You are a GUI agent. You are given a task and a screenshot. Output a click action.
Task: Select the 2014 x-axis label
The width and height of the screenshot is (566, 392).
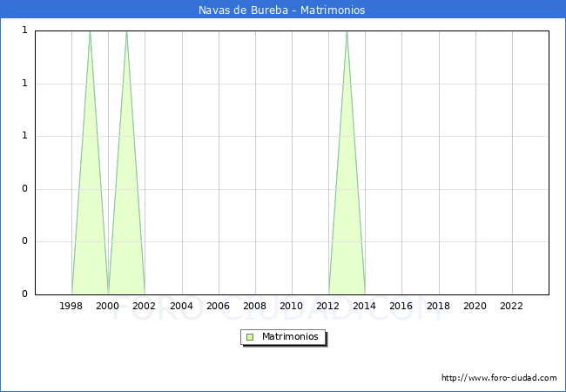364,306
